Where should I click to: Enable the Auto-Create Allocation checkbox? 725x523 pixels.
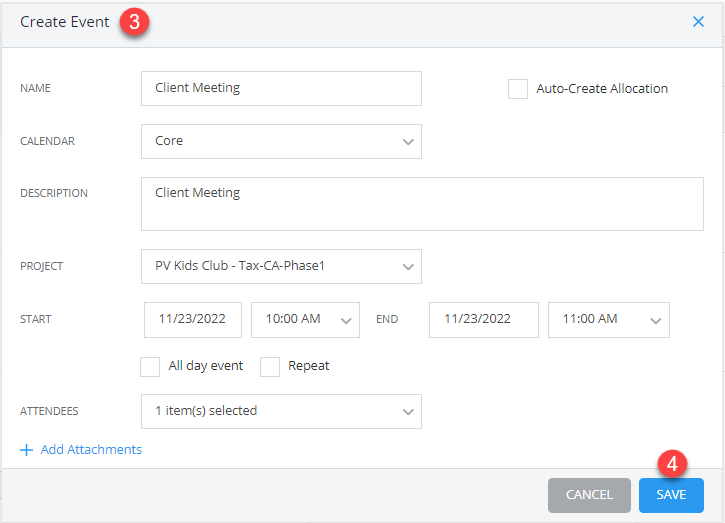click(x=518, y=89)
